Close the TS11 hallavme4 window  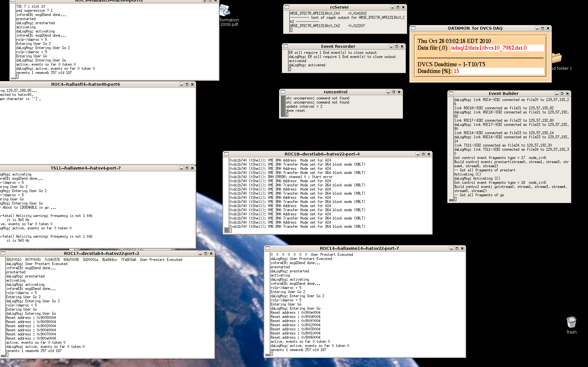tap(192, 168)
